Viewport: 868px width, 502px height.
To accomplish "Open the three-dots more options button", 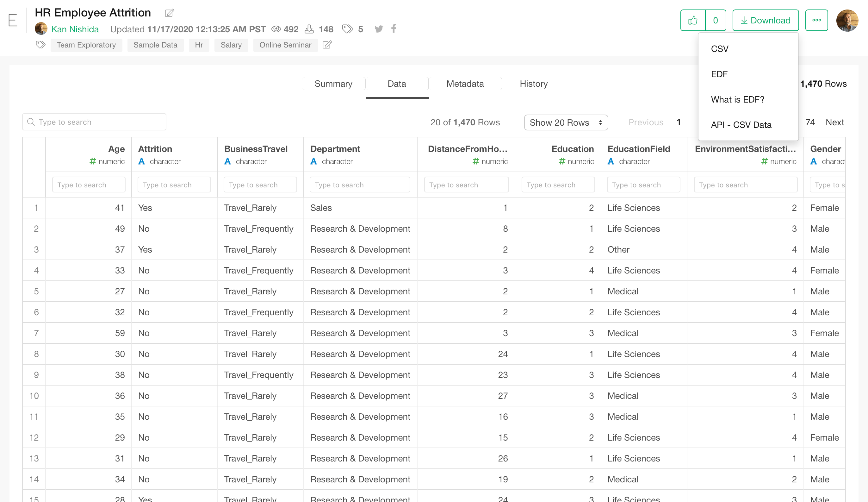I will pos(816,20).
